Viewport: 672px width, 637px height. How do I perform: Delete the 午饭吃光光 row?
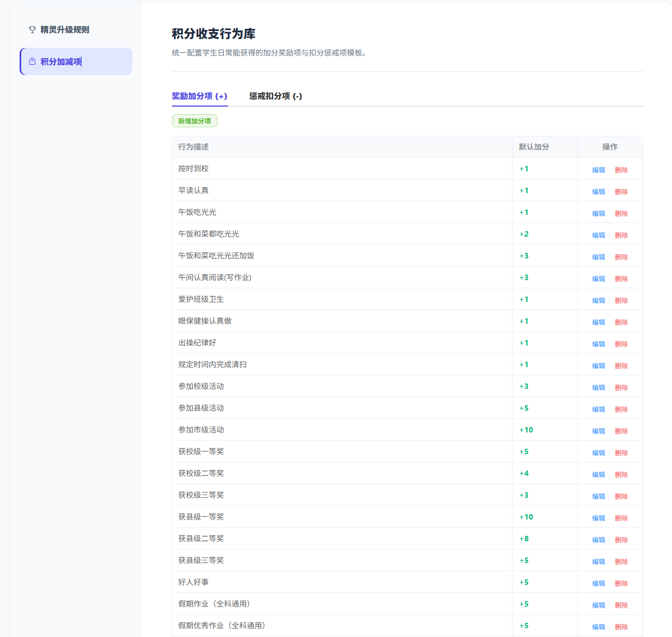621,213
